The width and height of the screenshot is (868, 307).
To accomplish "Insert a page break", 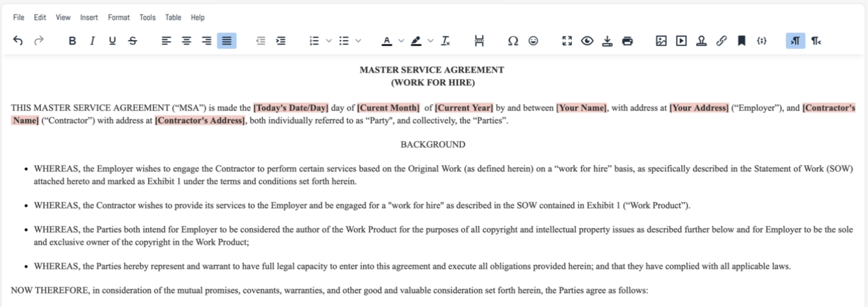I will pos(479,41).
